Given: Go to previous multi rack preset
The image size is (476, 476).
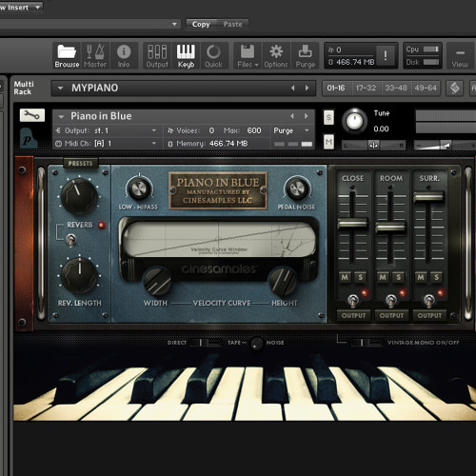Looking at the screenshot, I should 293,88.
